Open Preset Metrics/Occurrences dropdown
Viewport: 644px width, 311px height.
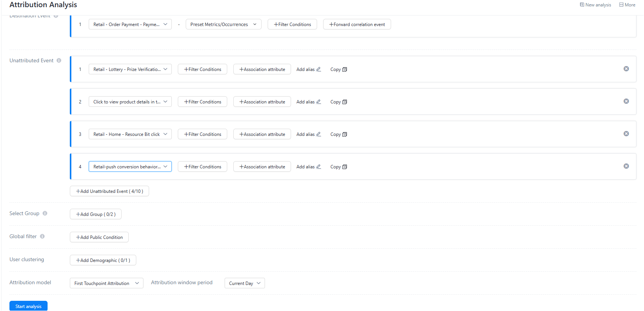(x=223, y=24)
